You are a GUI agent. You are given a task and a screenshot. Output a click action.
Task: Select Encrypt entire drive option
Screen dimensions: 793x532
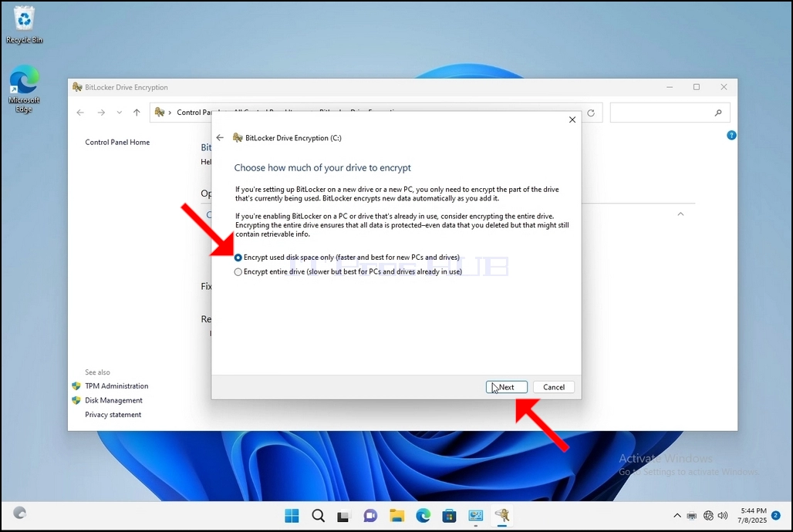(348, 271)
